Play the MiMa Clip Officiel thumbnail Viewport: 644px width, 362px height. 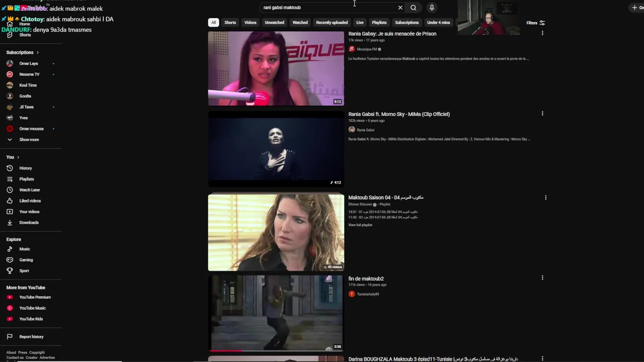tap(276, 149)
